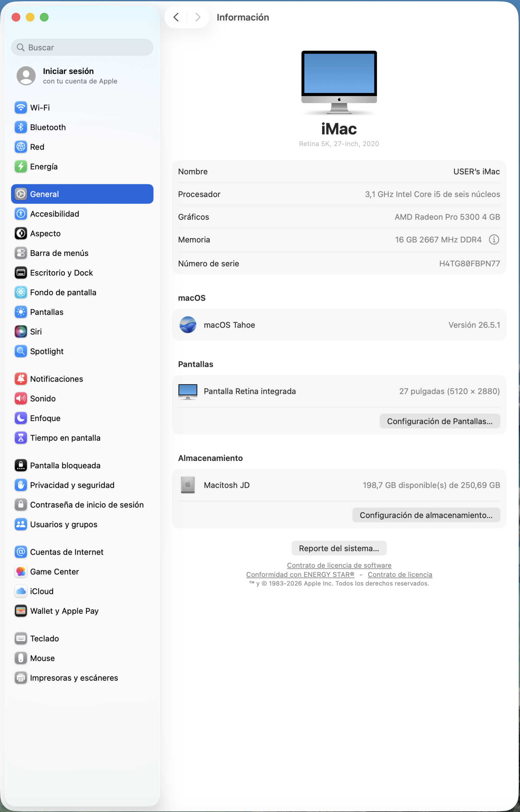The width and height of the screenshot is (520, 812).
Task: Click the Memoria info circle icon
Action: (494, 239)
